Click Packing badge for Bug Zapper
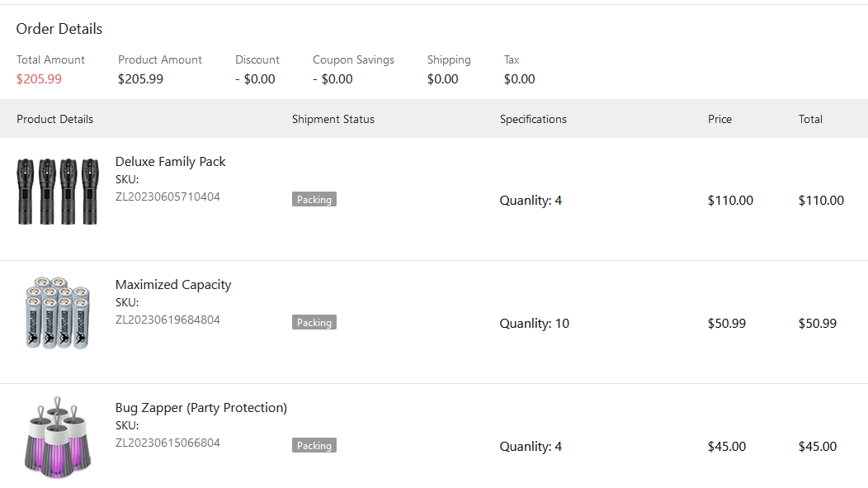This screenshot has height=488, width=868. click(x=314, y=446)
